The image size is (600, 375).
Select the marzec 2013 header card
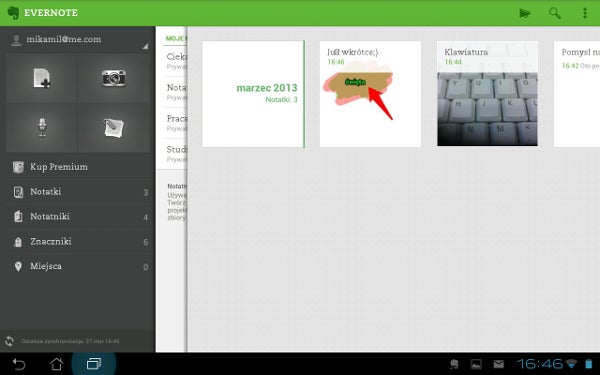tap(254, 94)
